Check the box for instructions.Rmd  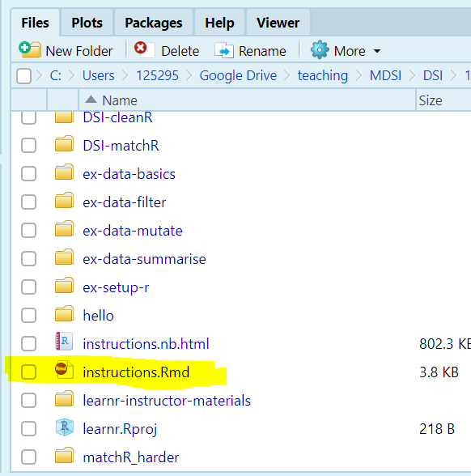pos(29,372)
